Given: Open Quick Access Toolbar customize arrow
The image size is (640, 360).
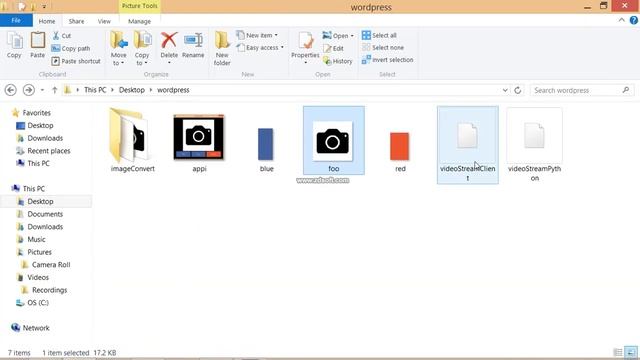Looking at the screenshot, I should (44, 7).
